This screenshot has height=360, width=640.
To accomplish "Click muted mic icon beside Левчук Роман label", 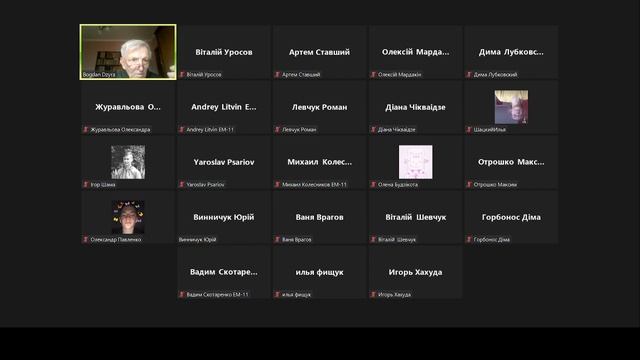I will (x=278, y=130).
